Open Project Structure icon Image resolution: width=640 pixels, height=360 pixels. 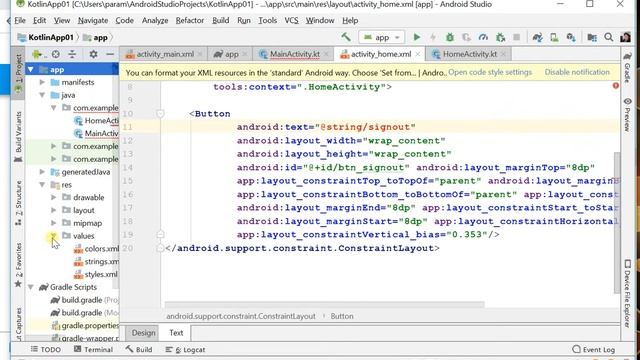592,37
